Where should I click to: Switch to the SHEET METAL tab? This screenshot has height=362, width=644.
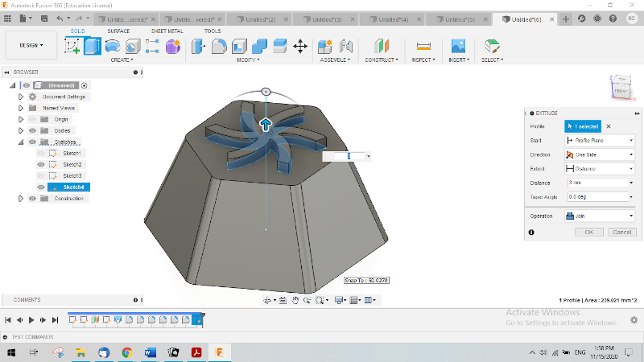(x=167, y=31)
